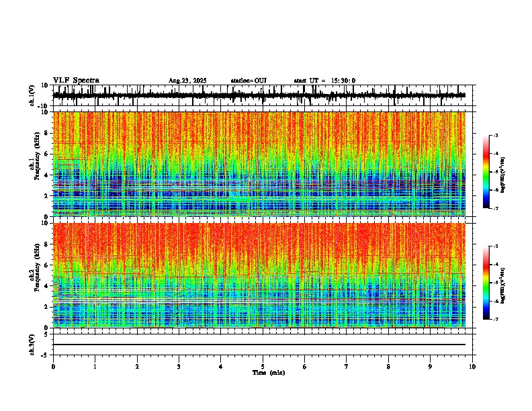Click time axis tick label "1"
532x411 pixels.
click(x=95, y=367)
